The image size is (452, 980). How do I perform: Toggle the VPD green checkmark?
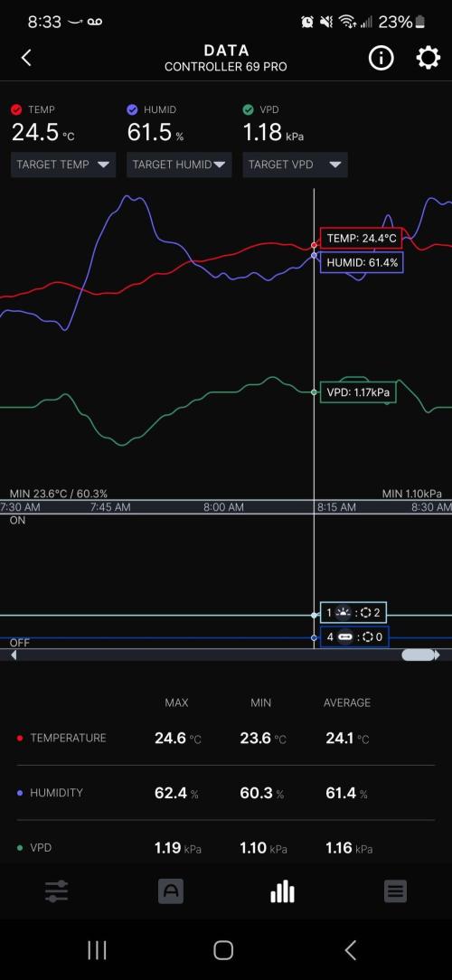tap(249, 109)
